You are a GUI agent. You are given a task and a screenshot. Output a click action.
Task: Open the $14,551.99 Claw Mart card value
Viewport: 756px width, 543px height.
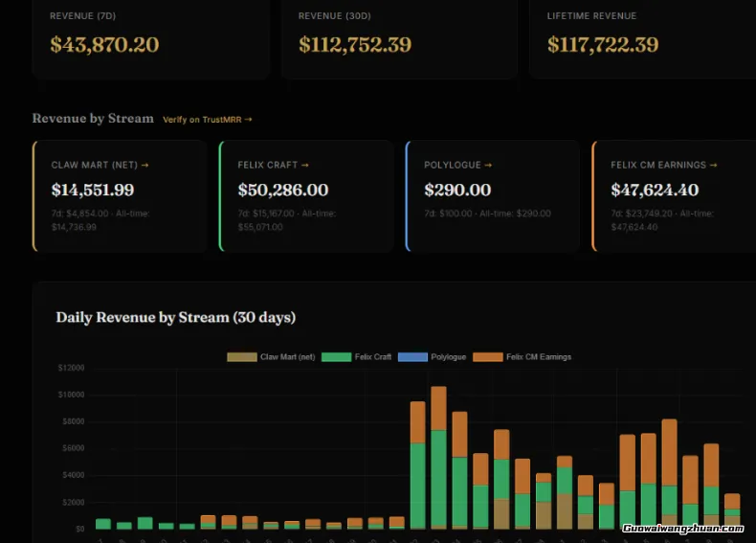[93, 191]
